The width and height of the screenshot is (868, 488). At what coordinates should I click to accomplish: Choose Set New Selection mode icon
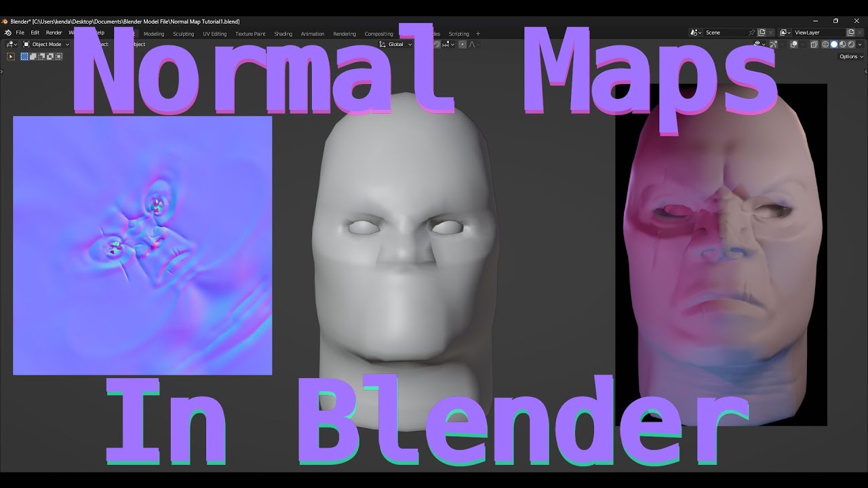(24, 56)
